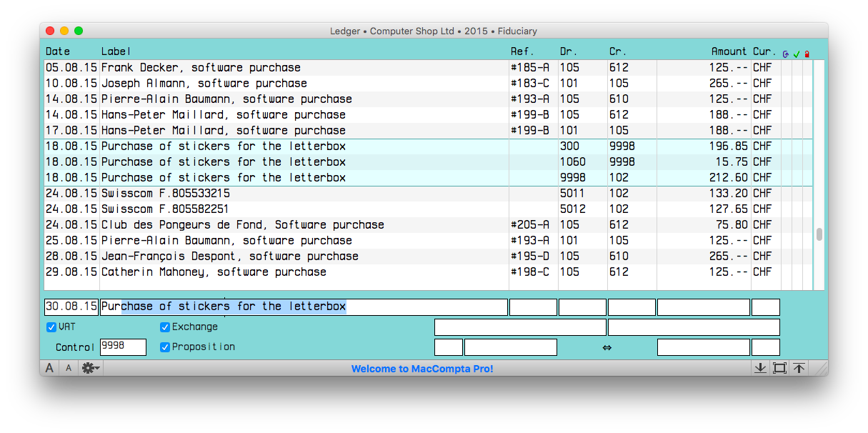Select Hans-Peter Maillard entry dated 17.08.15
Screen dimensions: 868x433
[429, 131]
